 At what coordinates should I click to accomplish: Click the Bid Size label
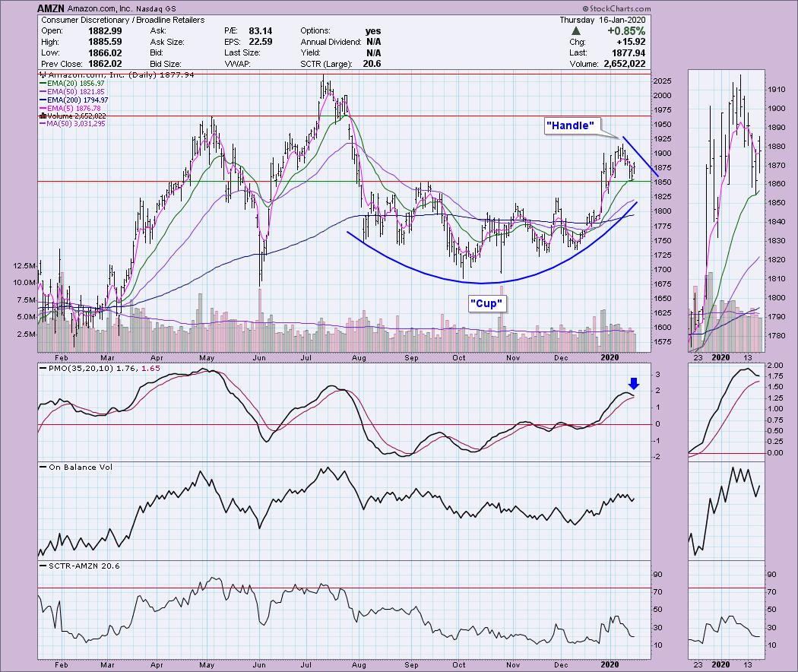pos(166,64)
